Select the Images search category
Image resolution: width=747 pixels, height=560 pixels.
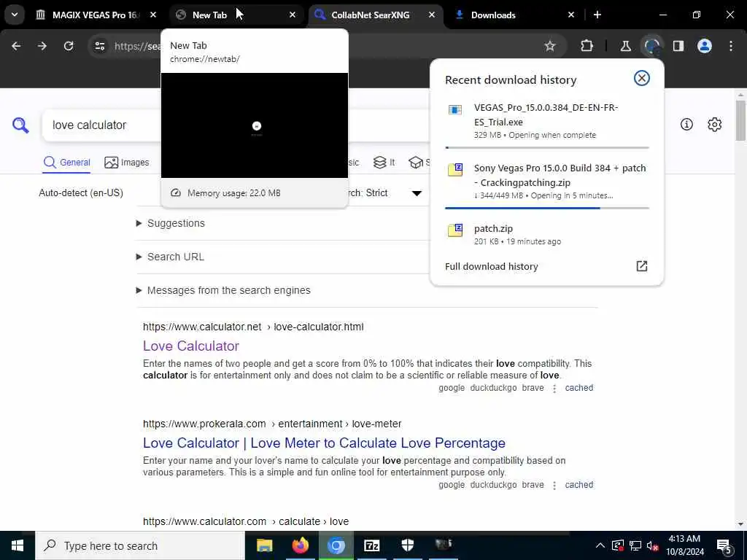click(x=127, y=163)
